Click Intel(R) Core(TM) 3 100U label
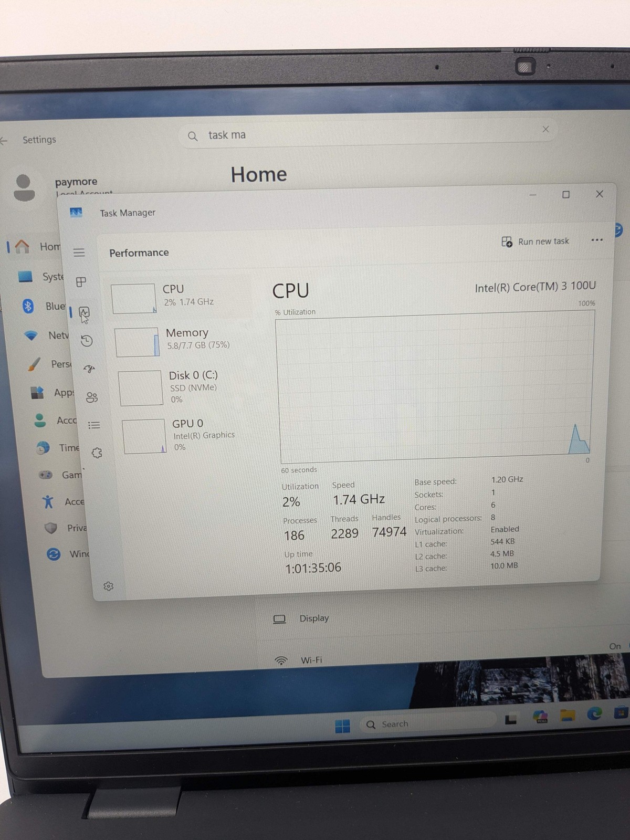 [x=535, y=287]
